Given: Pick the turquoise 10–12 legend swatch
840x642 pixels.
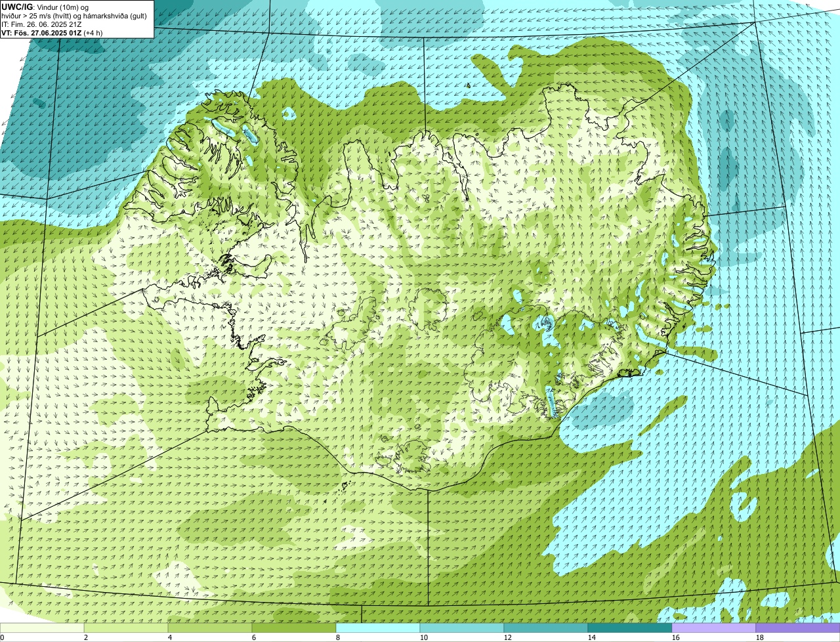Looking at the screenshot, I should tap(462, 628).
